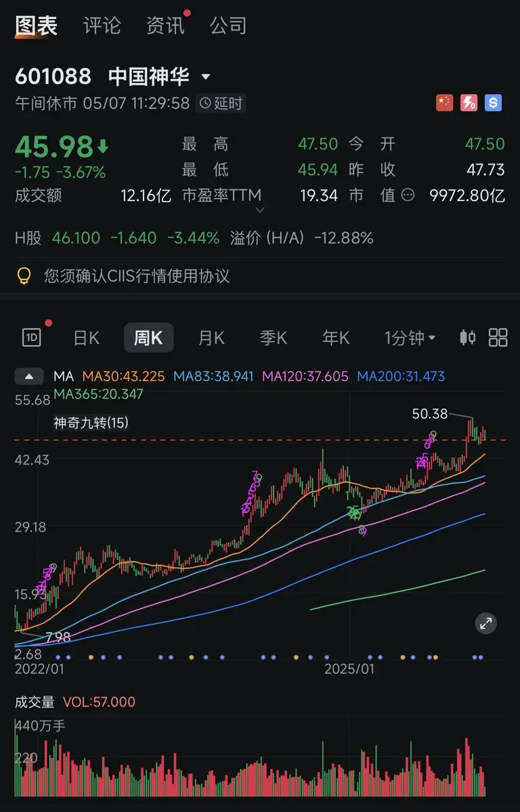The width and height of the screenshot is (520, 812).
Task: Open 您须确认CIIS行情使用协议 notice
Action: click(x=137, y=275)
